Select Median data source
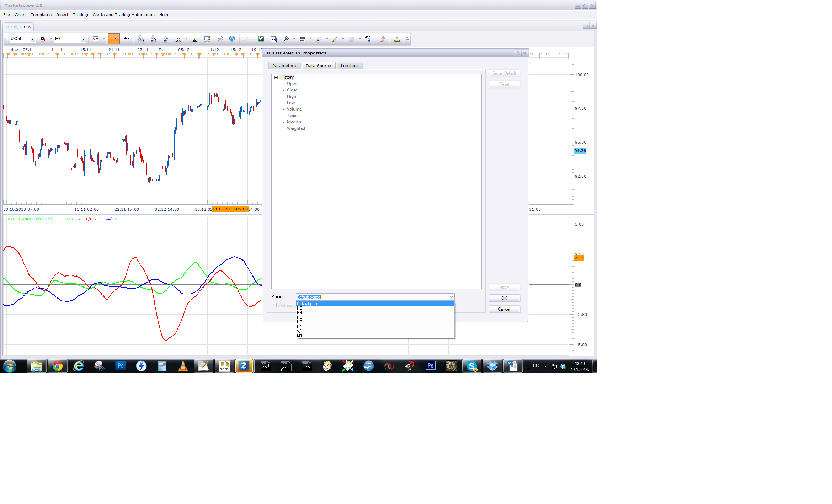Viewport: 832px width, 504px height. coord(294,122)
